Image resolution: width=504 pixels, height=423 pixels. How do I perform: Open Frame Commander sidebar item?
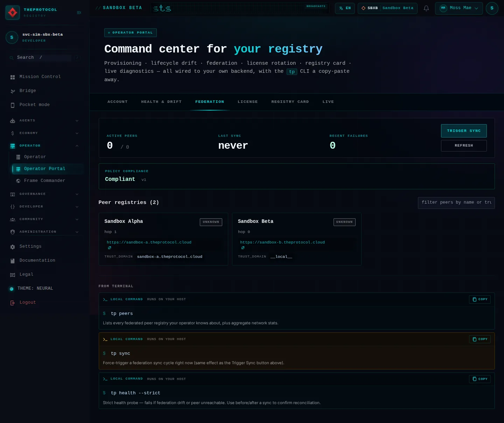coord(48,181)
